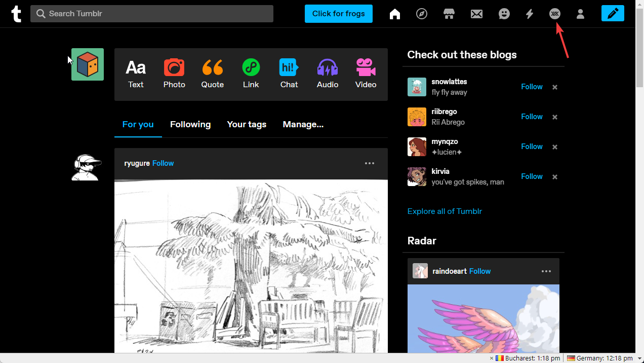Switch to the For you tab
This screenshot has height=363, width=644.
138,125
